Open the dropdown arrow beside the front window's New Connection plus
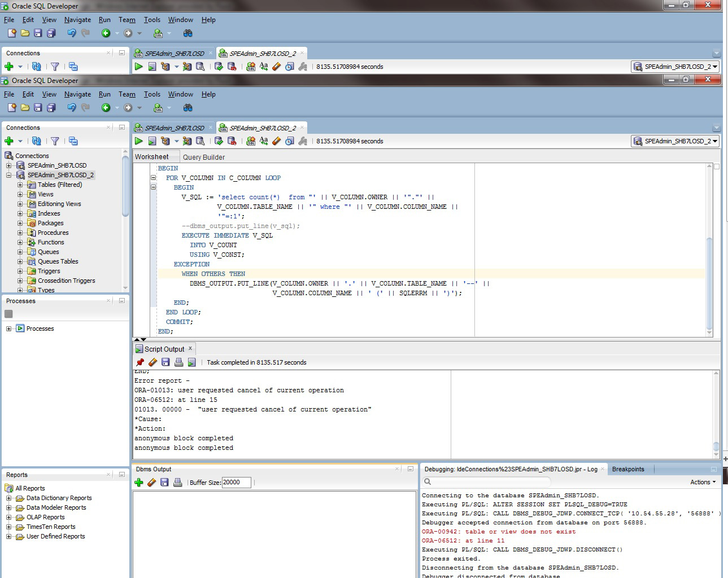Viewport: 728px width, 578px height. pos(20,141)
